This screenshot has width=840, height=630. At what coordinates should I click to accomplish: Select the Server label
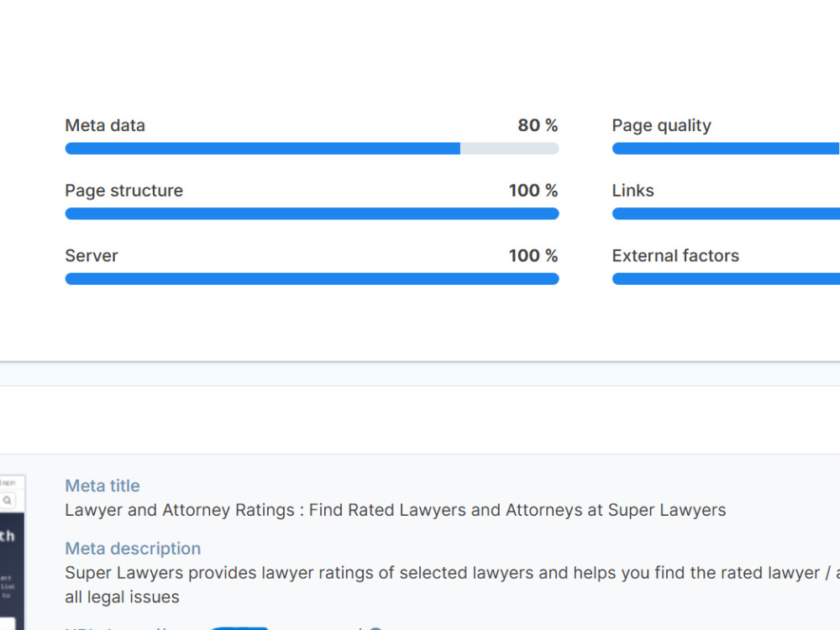(91, 255)
